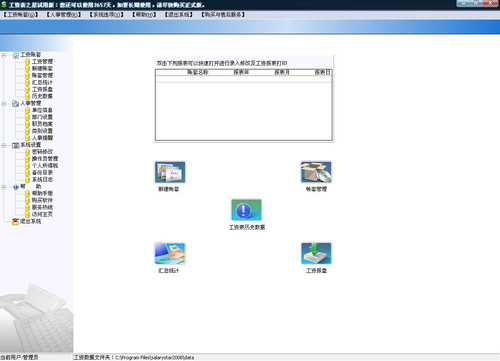The width and height of the screenshot is (500, 361).
Task: Open 单位信息 in the sidebar tree
Action: 42,110
